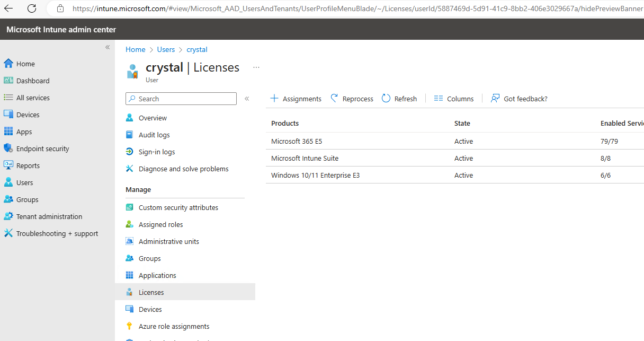Click Refresh in the licenses toolbar
Screen dimensions: 644x341
399,99
